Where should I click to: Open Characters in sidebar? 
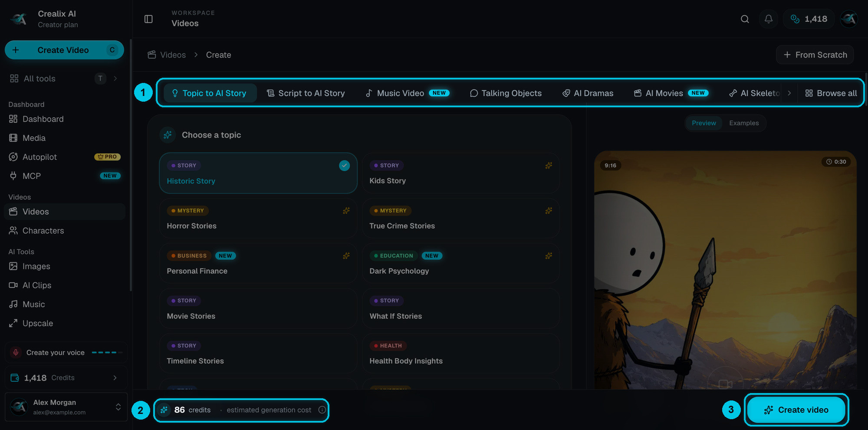tap(65, 231)
